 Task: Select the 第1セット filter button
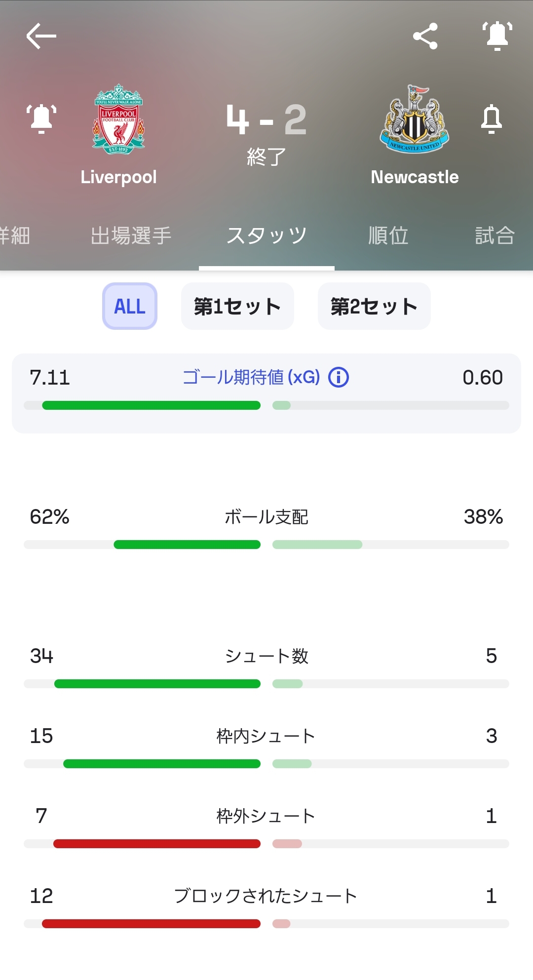pos(237,306)
